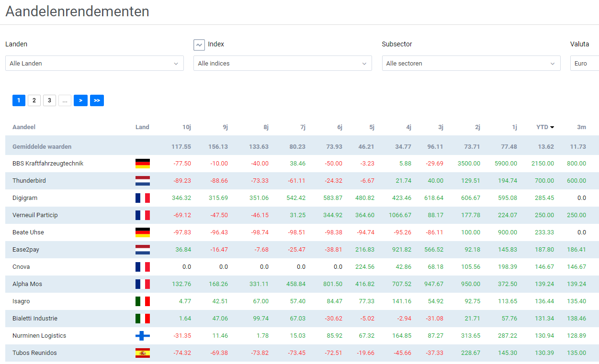Click value 583.87 in Digigram row
Viewport: 599px width, 364px height.
tap(333, 198)
